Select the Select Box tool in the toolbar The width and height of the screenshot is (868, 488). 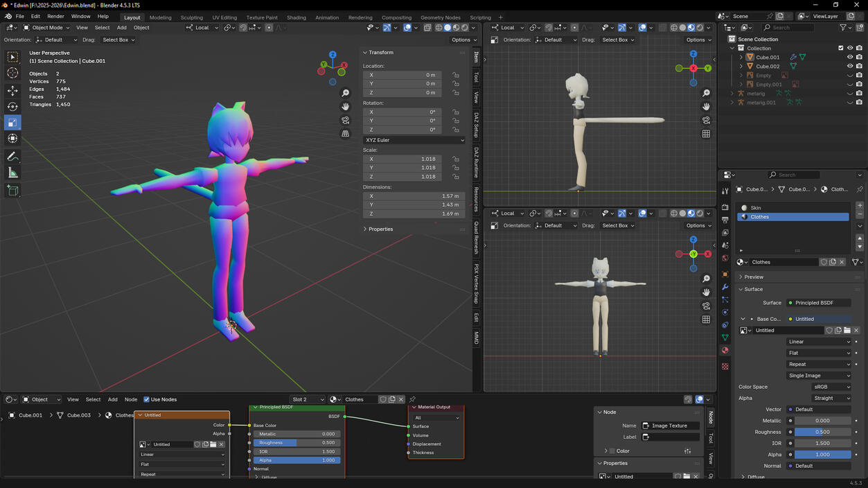pyautogui.click(x=12, y=57)
